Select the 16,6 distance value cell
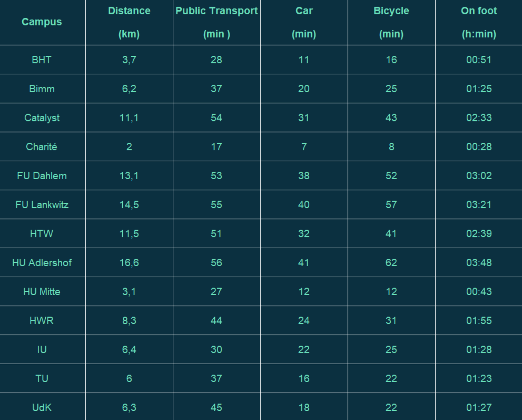This screenshot has width=522, height=420. coord(129,263)
